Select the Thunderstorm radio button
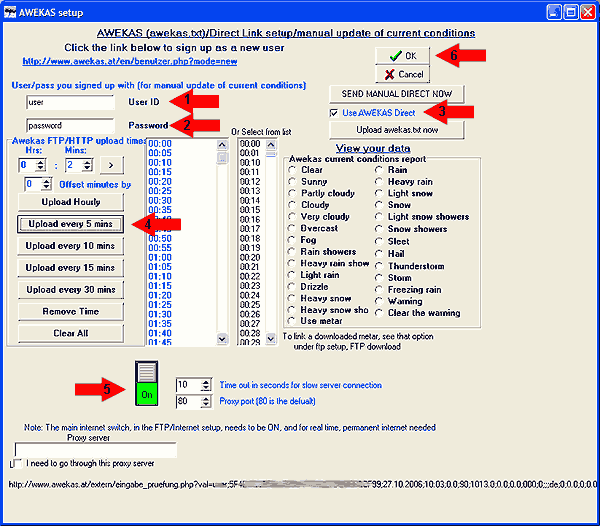This screenshot has width=600, height=526. 379,266
